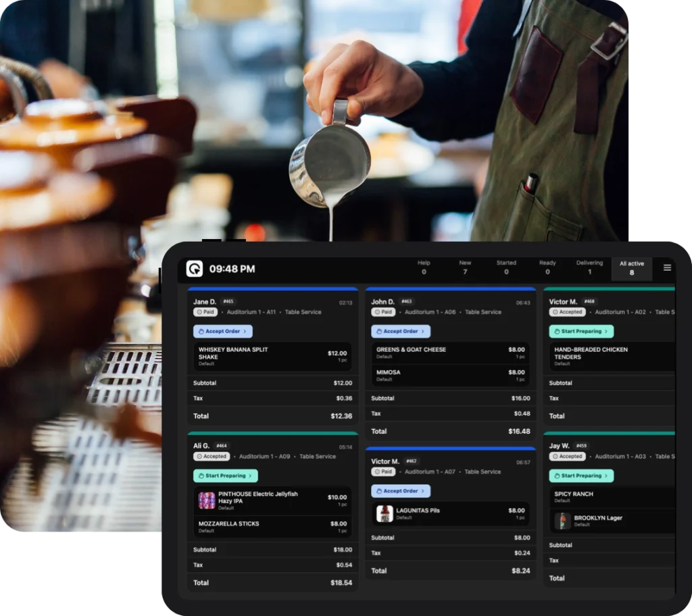Screen dimensions: 692x616
Task: Accept John D.'s order
Action: point(400,332)
